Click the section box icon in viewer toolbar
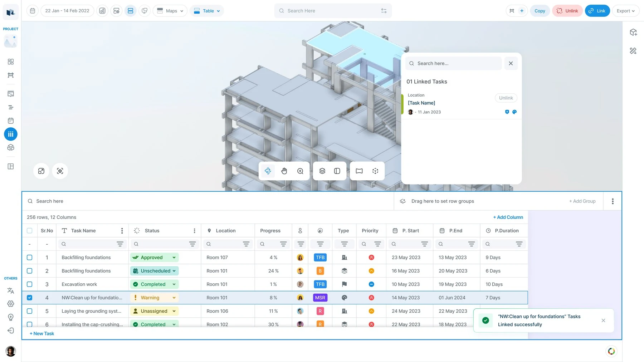Screen dimensions: 644x362 click(359, 171)
